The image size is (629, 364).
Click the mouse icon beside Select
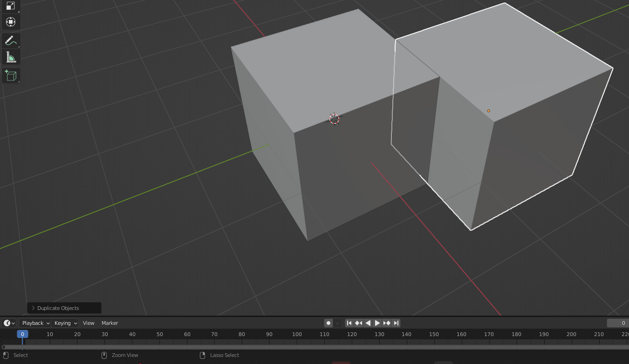tap(6, 355)
